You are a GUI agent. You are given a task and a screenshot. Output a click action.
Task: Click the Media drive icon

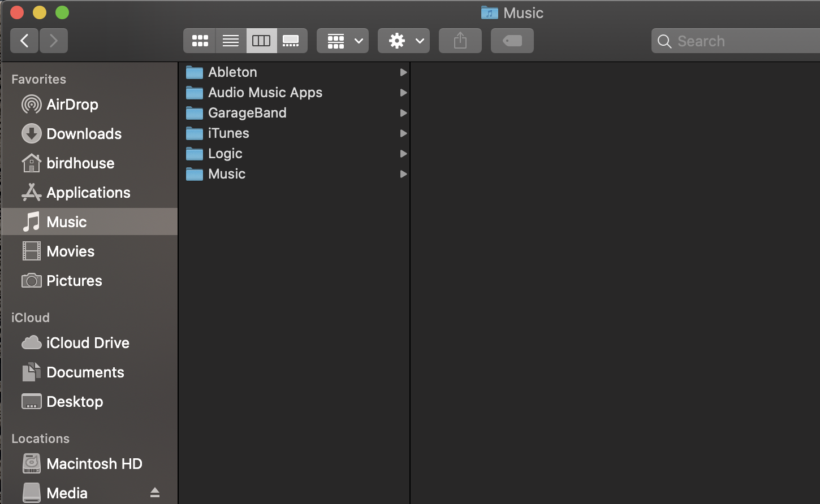31,493
